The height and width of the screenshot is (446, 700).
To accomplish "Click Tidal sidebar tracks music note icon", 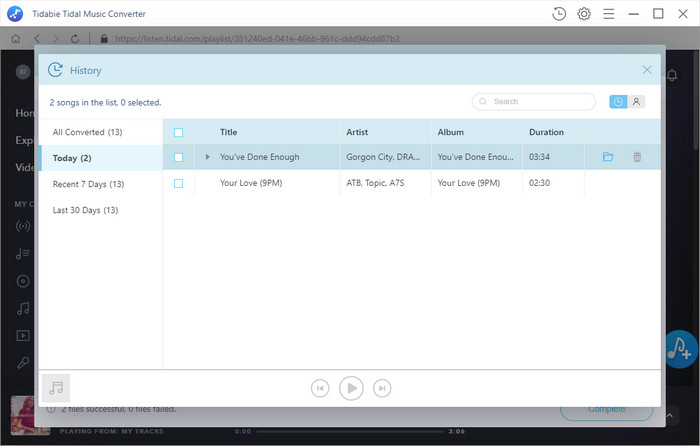I will (x=23, y=308).
